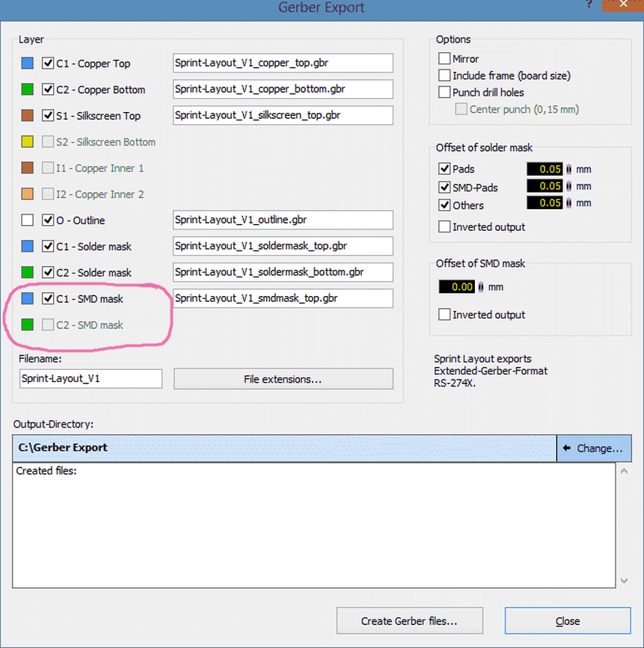Click the Filename field Sprint-Layout_V1
644x648 pixels.
(x=91, y=378)
